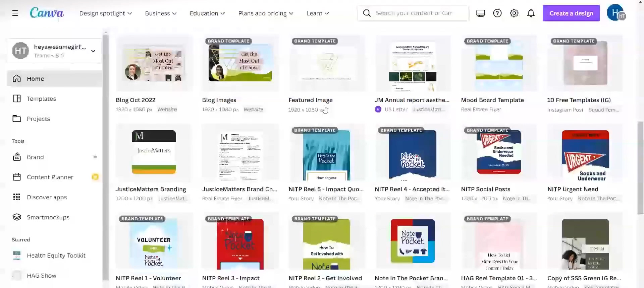Screen dimensions: 644x288
Task: Expand the Business menu
Action: (161, 13)
